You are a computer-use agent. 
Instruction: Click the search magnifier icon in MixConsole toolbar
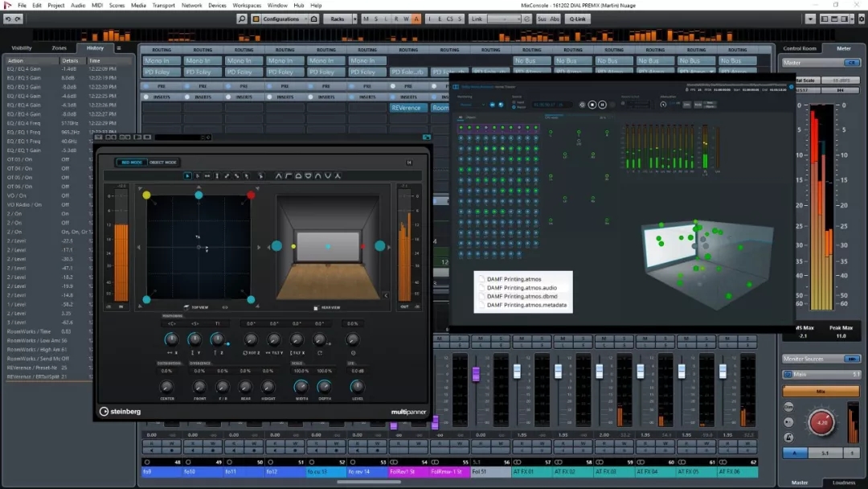(x=242, y=18)
